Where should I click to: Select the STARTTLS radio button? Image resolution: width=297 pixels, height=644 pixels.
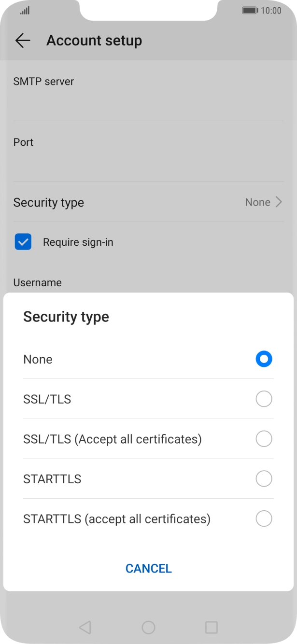point(264,479)
